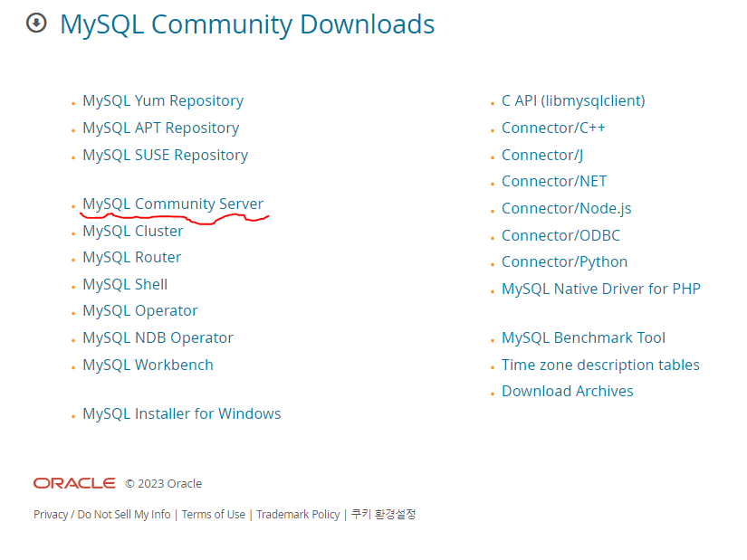
Task: Open the Terms of Use footer link
Action: pyautogui.click(x=214, y=515)
